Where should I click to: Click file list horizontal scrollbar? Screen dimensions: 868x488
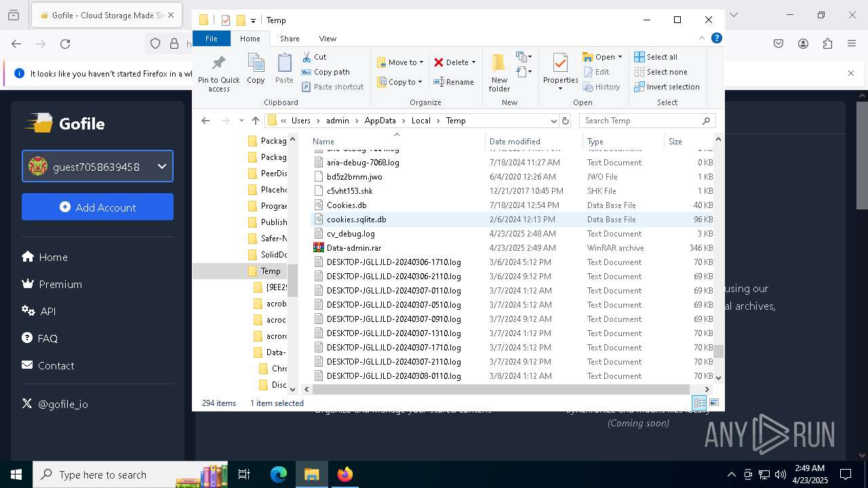(501, 389)
